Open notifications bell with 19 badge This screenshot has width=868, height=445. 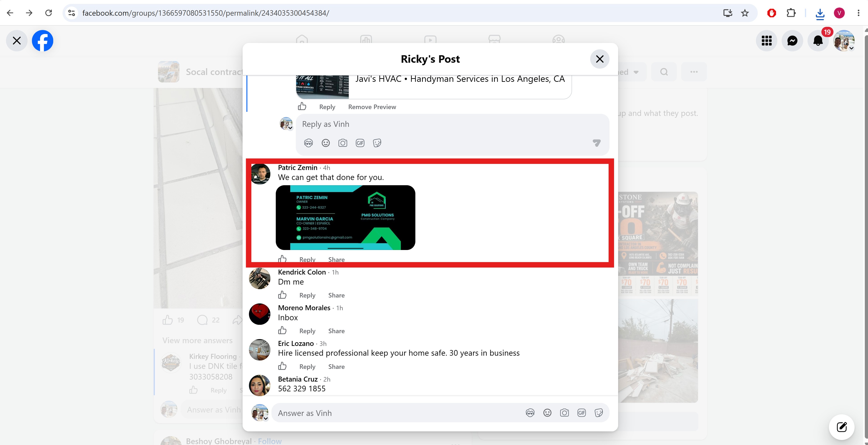(818, 41)
